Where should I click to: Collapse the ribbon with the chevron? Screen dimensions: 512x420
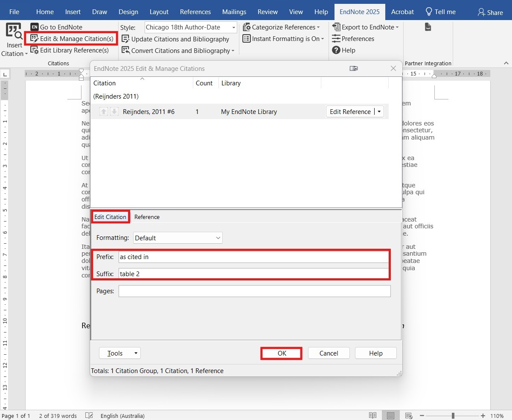pyautogui.click(x=506, y=63)
